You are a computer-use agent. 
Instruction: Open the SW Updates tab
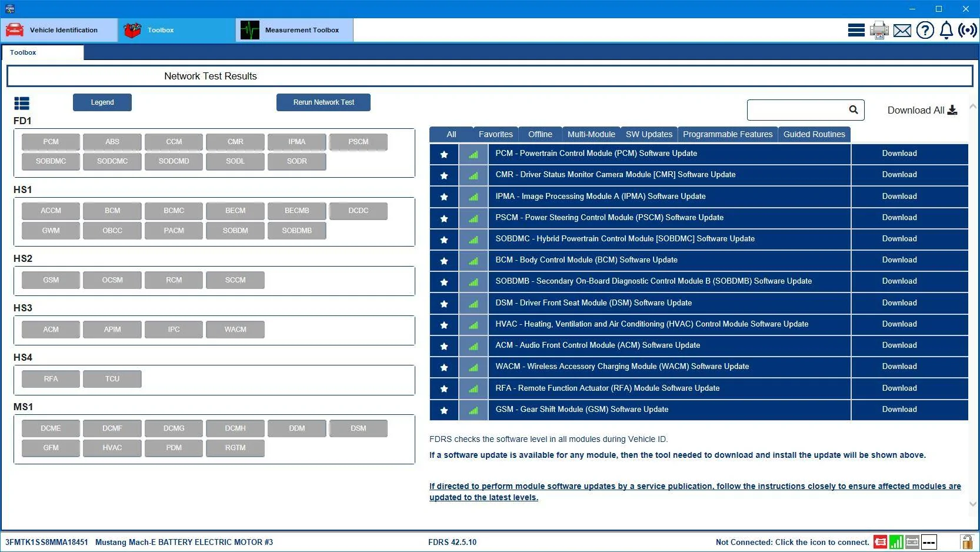pyautogui.click(x=649, y=134)
